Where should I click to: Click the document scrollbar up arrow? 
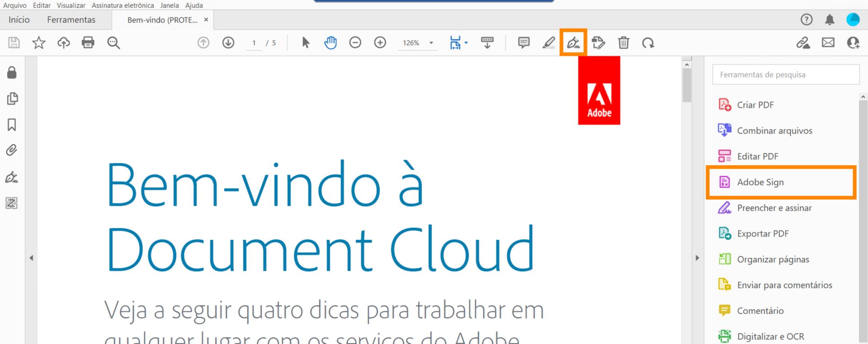pos(687,65)
